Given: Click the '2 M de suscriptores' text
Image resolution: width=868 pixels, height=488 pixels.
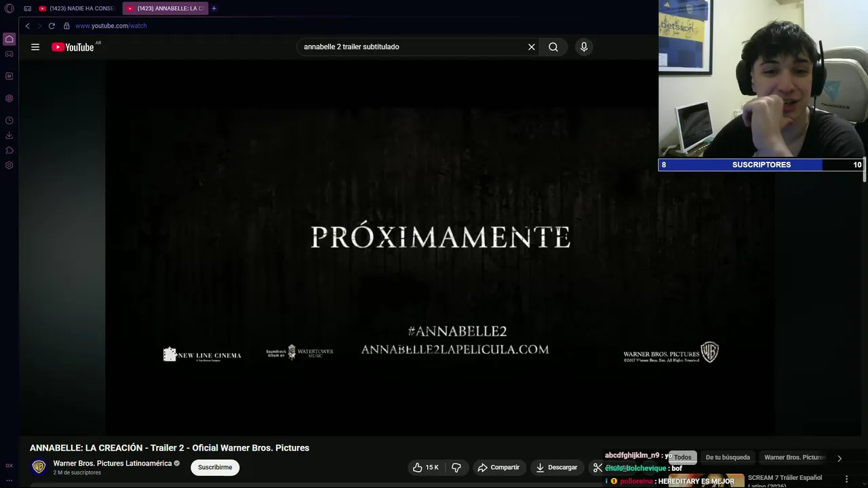Looking at the screenshot, I should click(77, 472).
